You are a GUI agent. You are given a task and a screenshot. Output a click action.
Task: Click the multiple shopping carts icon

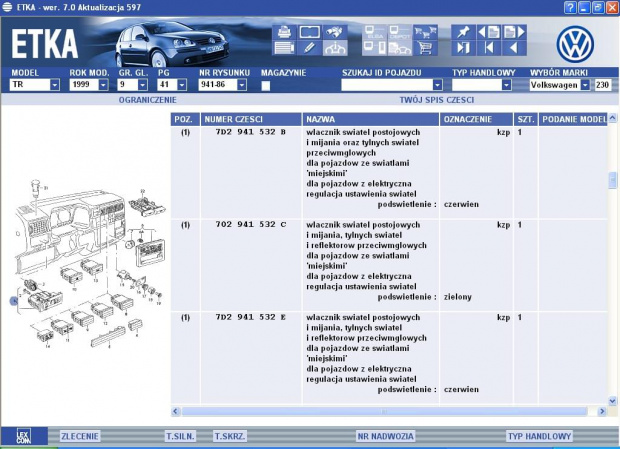pos(425,32)
